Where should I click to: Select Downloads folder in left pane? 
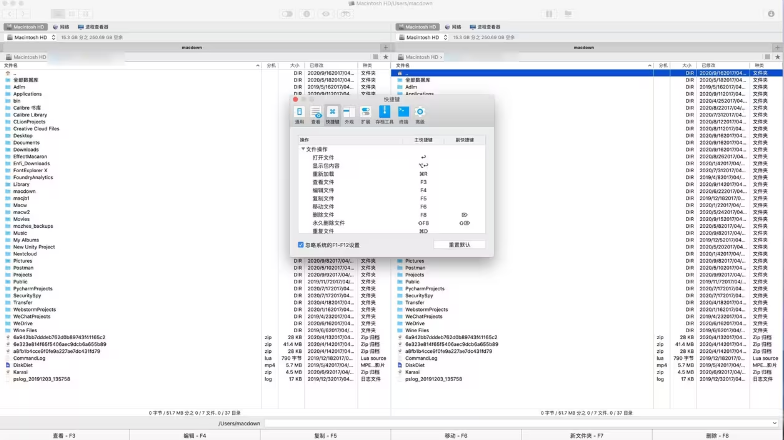coord(26,150)
